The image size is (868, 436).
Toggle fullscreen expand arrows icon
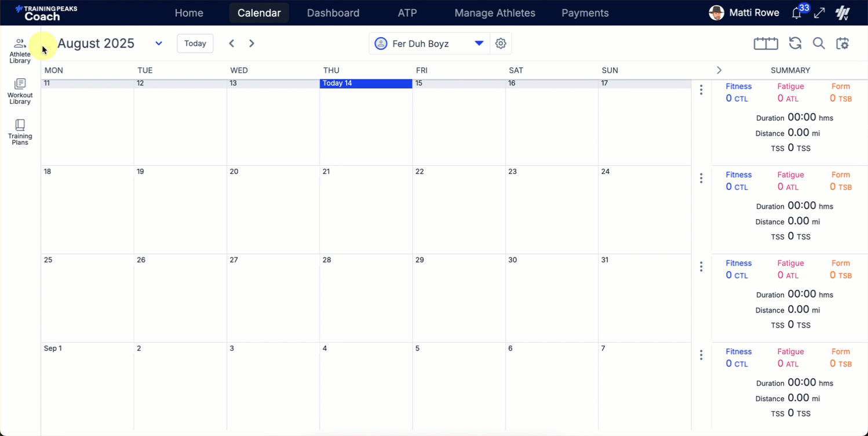[819, 13]
